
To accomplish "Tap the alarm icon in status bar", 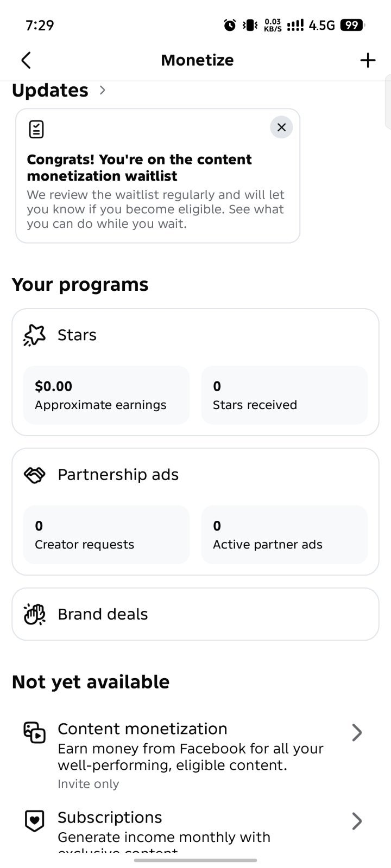I will pyautogui.click(x=230, y=25).
